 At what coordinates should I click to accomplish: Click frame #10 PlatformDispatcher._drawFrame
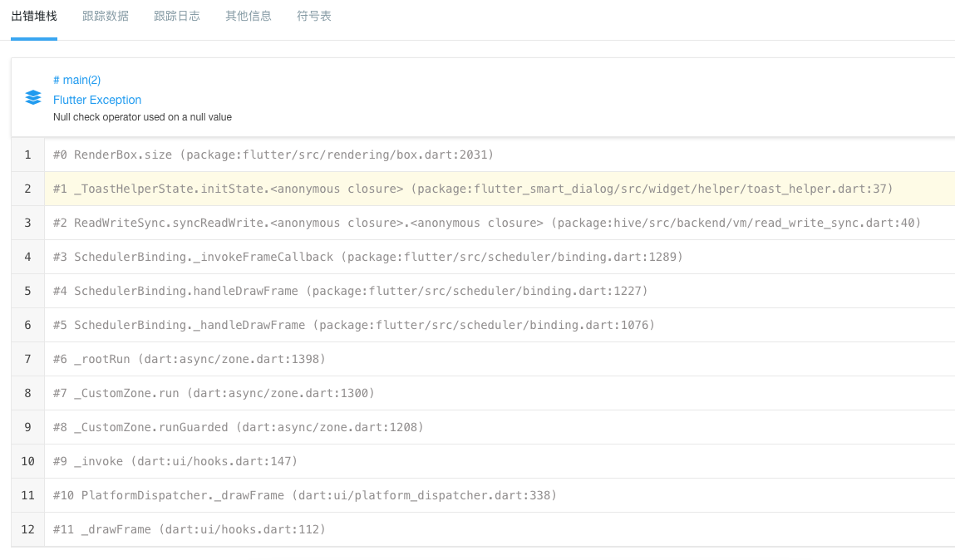click(x=306, y=495)
